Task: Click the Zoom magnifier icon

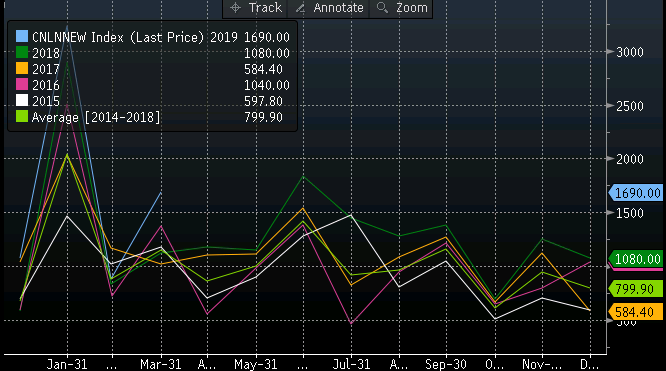Action: tap(382, 8)
